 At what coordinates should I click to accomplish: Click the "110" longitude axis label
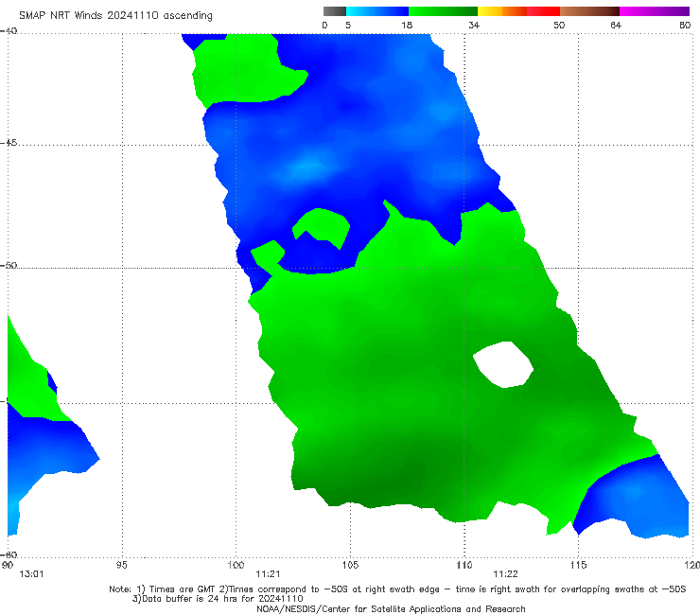(464, 565)
